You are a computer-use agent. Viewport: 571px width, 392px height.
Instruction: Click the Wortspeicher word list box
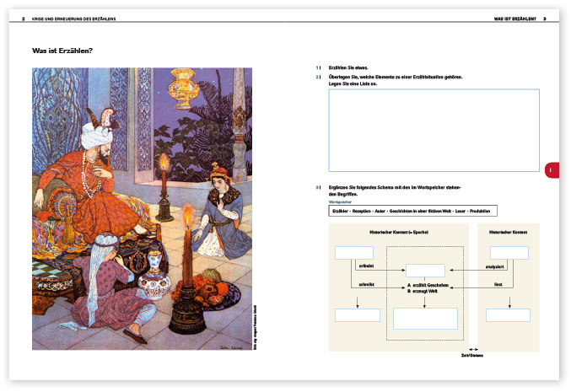(x=412, y=211)
